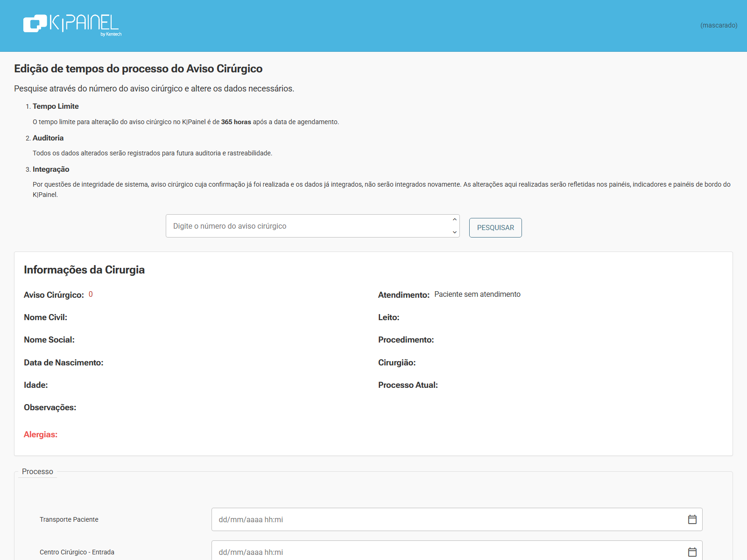Click the 'Observações:' label
Image resolution: width=747 pixels, height=560 pixels.
pyautogui.click(x=50, y=407)
